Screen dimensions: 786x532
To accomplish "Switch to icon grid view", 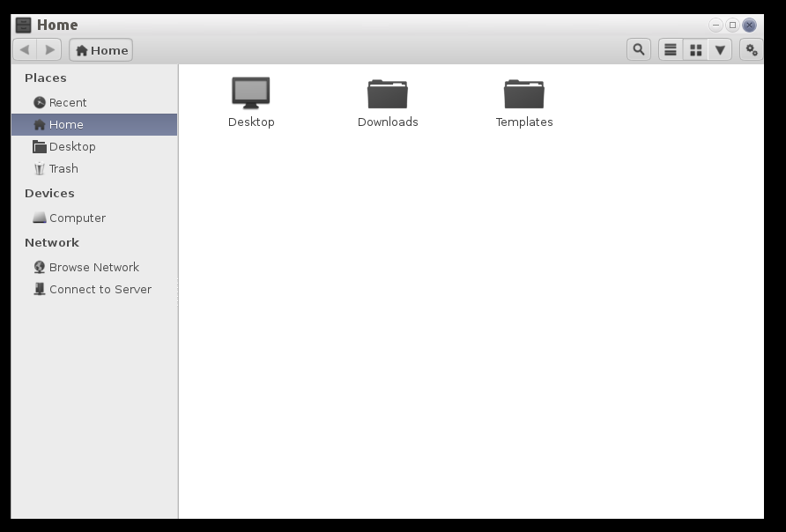I will click(696, 49).
